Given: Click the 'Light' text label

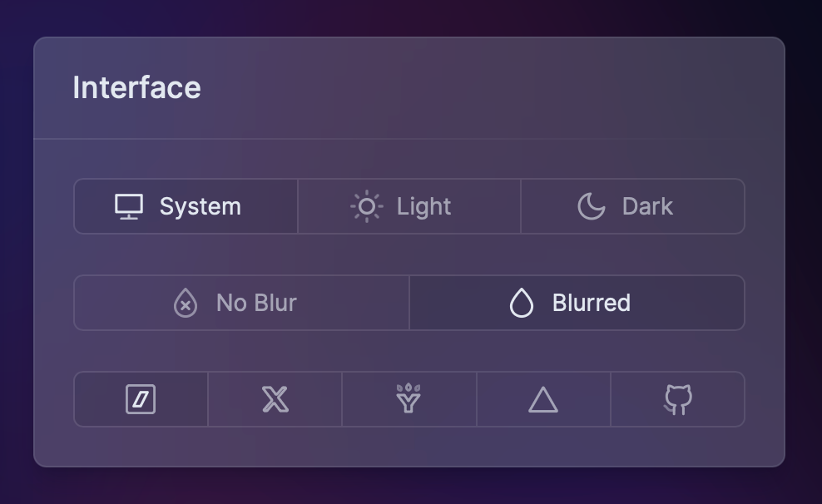Looking at the screenshot, I should point(424,207).
